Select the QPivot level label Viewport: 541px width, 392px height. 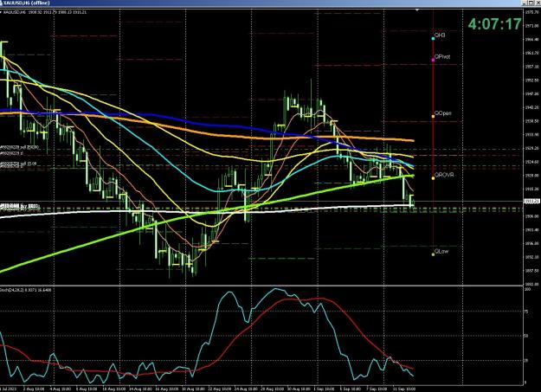coord(442,56)
